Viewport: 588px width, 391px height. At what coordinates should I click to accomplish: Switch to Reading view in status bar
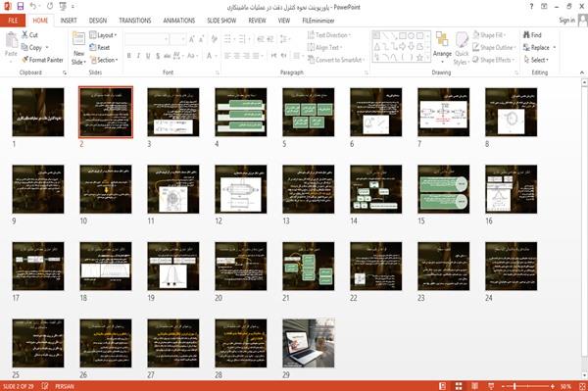click(x=474, y=386)
